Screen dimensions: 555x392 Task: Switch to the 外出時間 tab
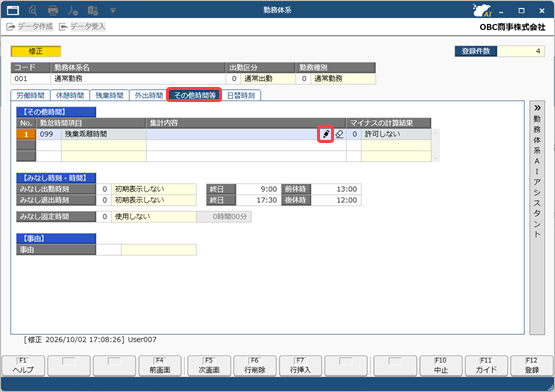(x=149, y=95)
